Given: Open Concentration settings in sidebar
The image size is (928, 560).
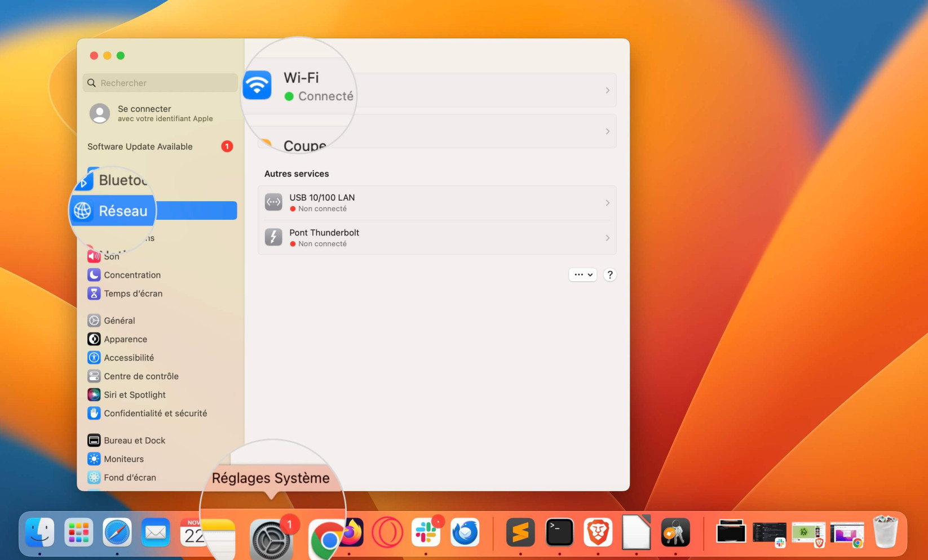Looking at the screenshot, I should click(x=124, y=275).
